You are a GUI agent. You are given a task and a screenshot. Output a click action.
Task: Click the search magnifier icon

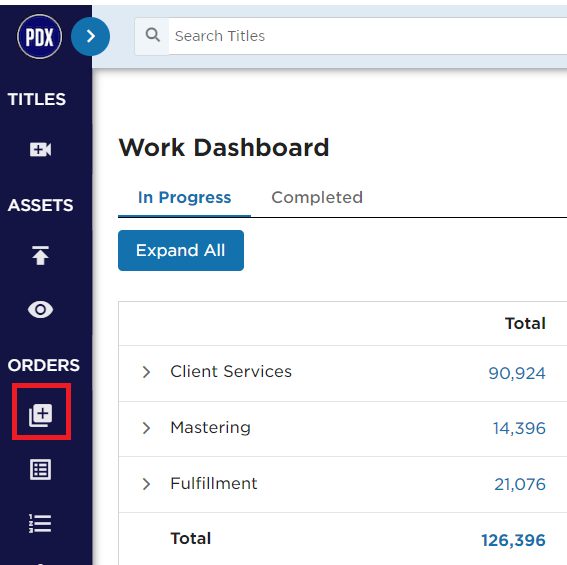click(152, 36)
